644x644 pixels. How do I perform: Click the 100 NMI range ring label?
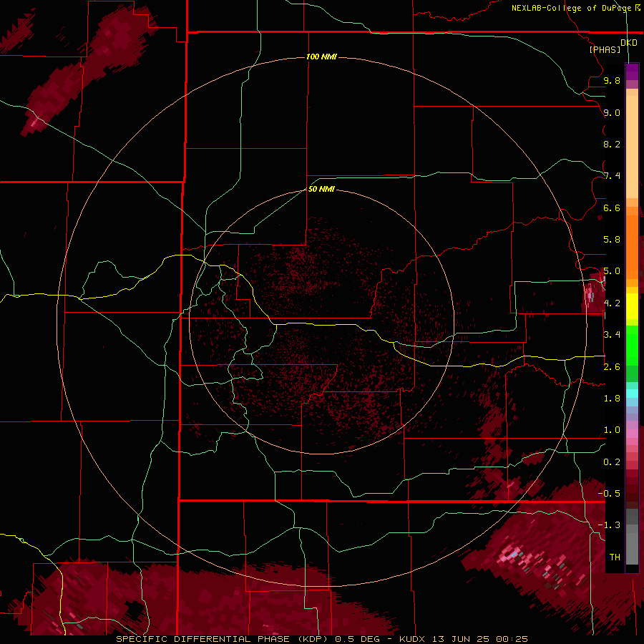click(x=321, y=57)
